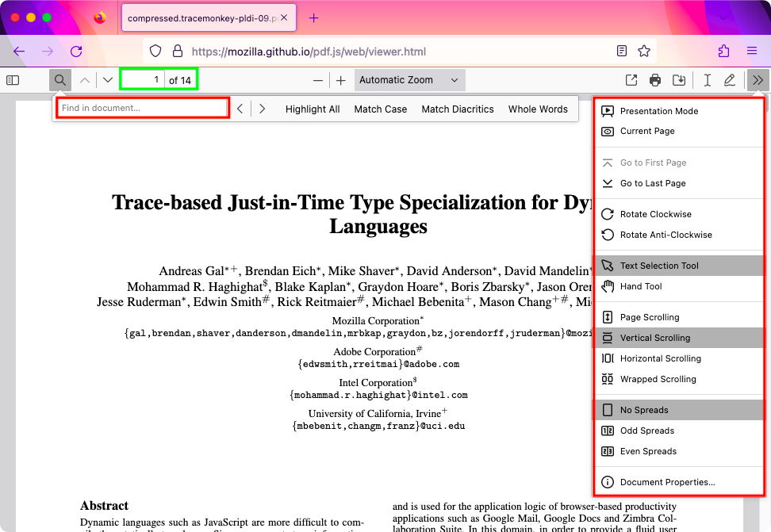Save the document using the download icon

click(x=679, y=79)
